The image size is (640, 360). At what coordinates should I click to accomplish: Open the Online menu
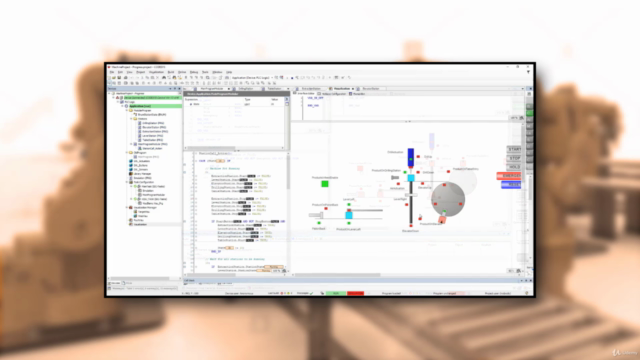(182, 72)
